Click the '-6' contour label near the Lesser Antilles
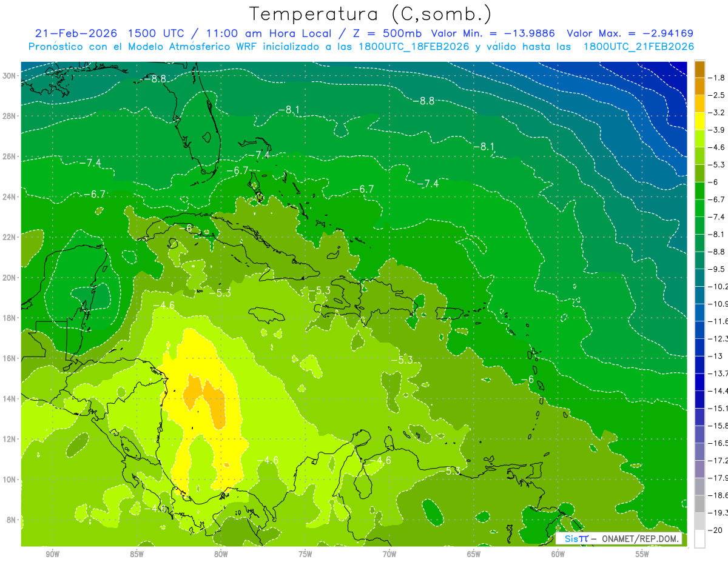 click(527, 379)
